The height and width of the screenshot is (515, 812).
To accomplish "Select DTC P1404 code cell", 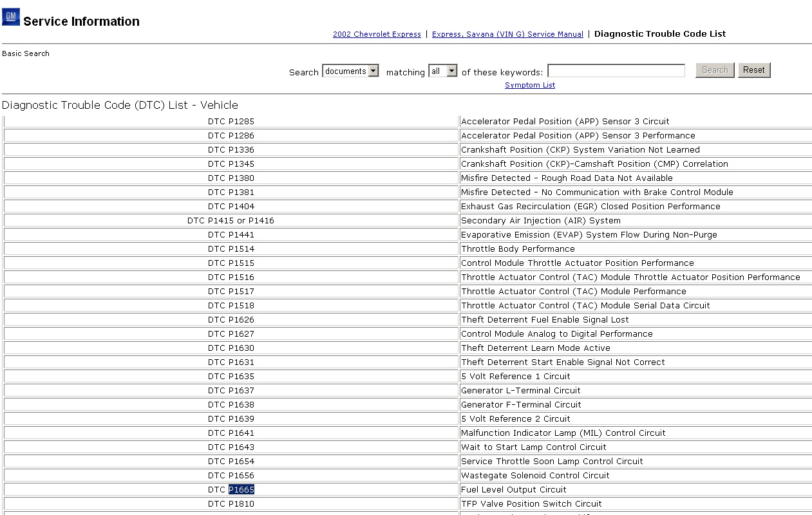I will click(231, 206).
